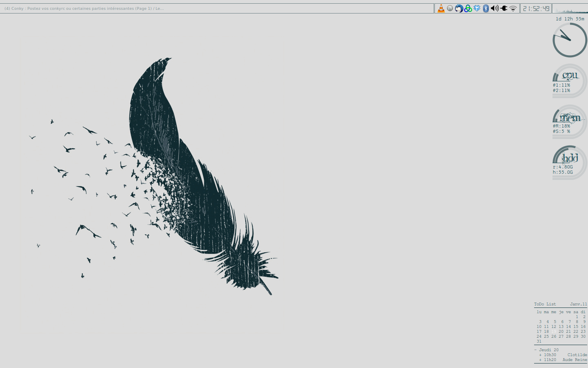Viewport: 588px width, 368px height.
Task: Click the interlocked rings tray icon
Action: [468, 9]
